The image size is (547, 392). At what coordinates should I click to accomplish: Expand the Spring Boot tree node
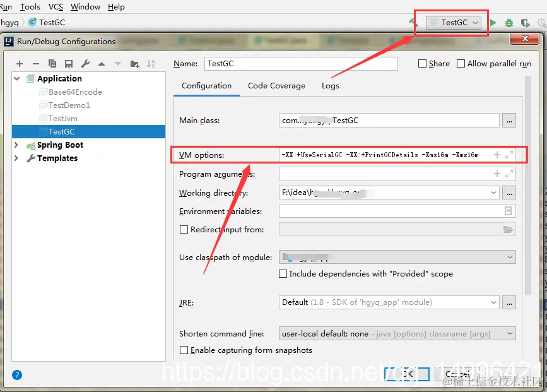(16, 145)
